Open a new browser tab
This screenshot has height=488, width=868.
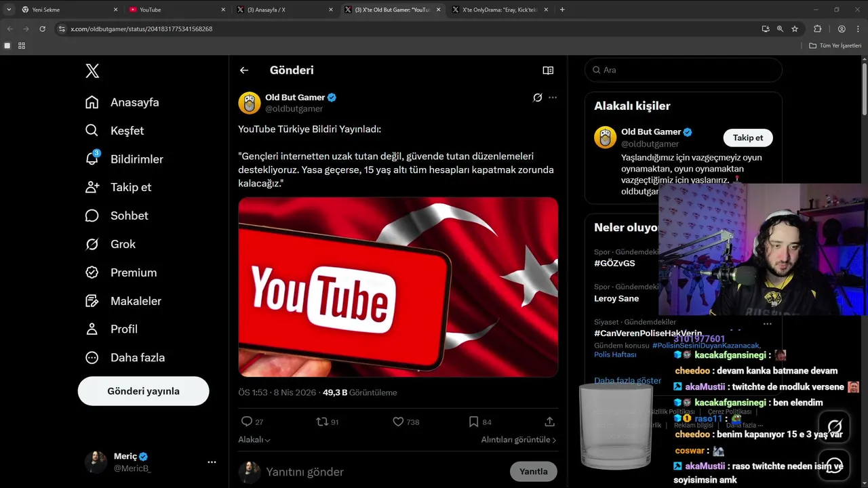point(562,9)
